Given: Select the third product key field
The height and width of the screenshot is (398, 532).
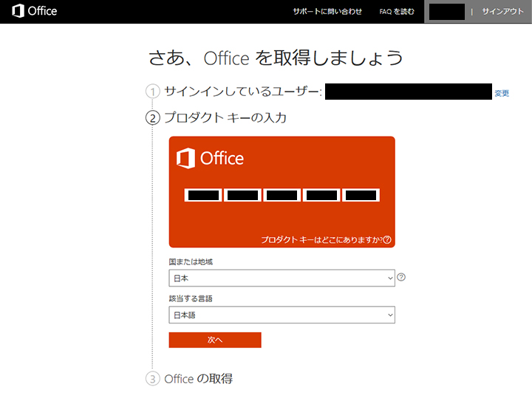Looking at the screenshot, I should (282, 195).
